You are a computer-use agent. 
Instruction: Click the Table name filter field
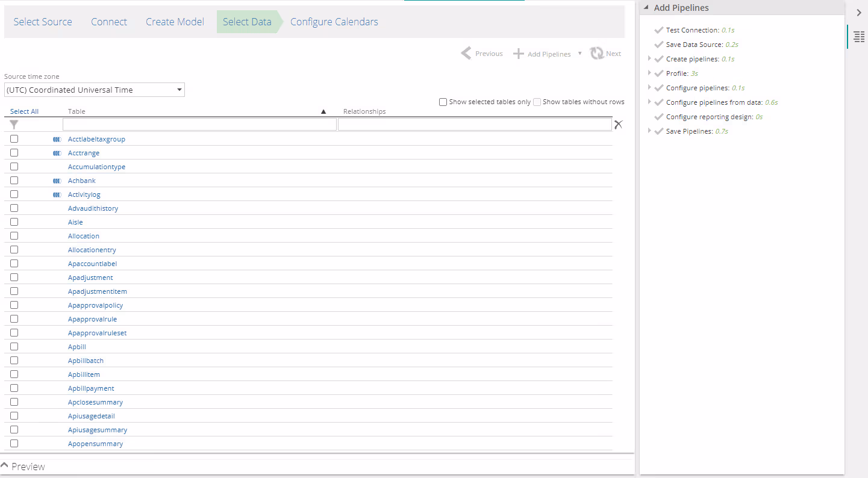pyautogui.click(x=199, y=125)
